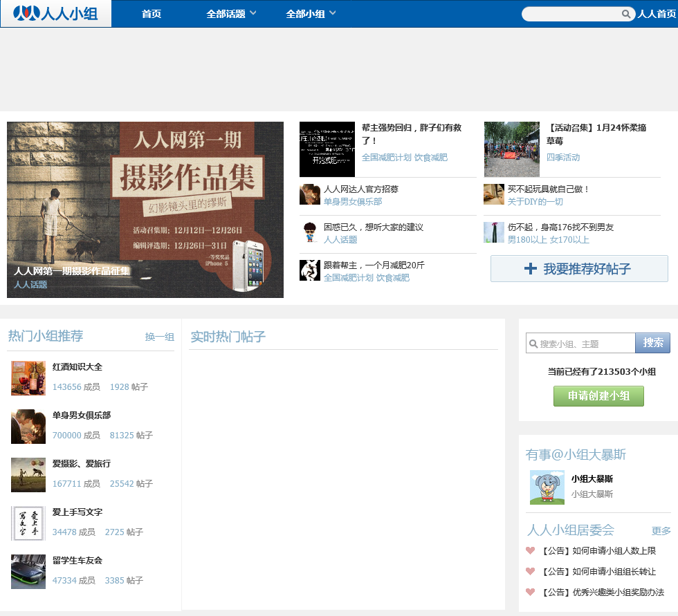678x616 pixels.
Task: Open 单身男女俱乐部 title in 热门小组推荐
Action: [x=82, y=415]
